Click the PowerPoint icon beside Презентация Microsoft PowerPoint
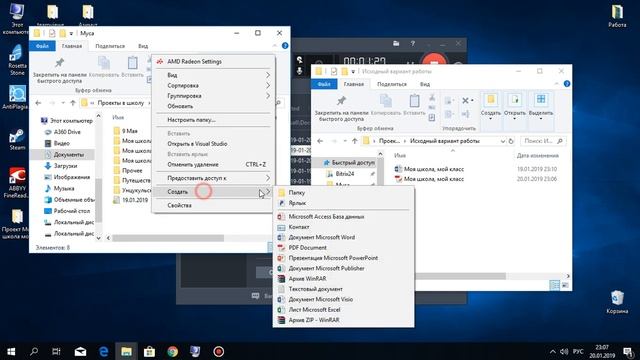640x360 pixels. pyautogui.click(x=281, y=258)
